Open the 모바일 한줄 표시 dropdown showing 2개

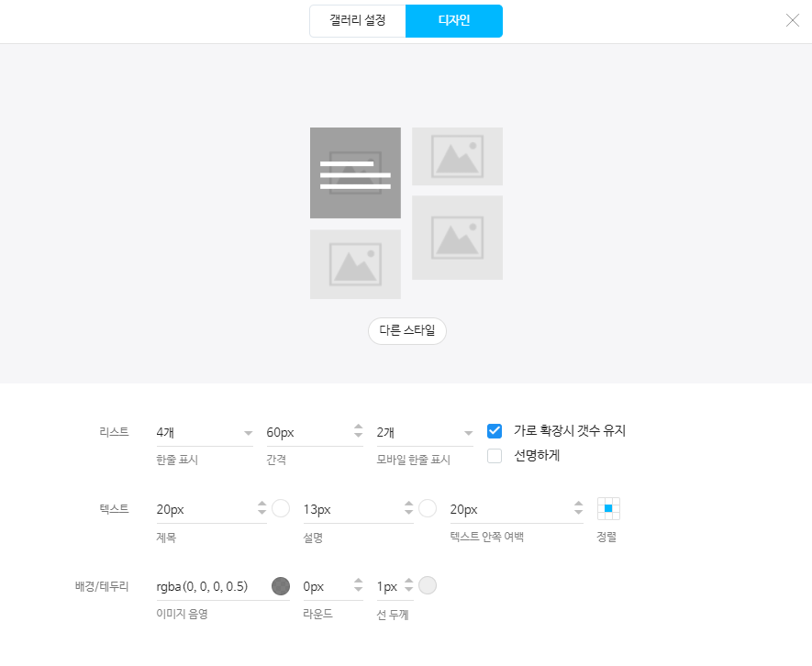point(425,432)
